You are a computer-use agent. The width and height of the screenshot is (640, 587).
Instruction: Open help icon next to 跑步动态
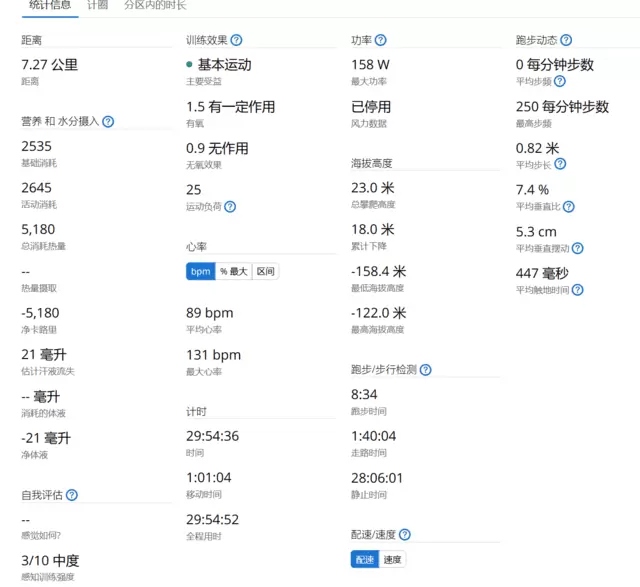click(566, 41)
